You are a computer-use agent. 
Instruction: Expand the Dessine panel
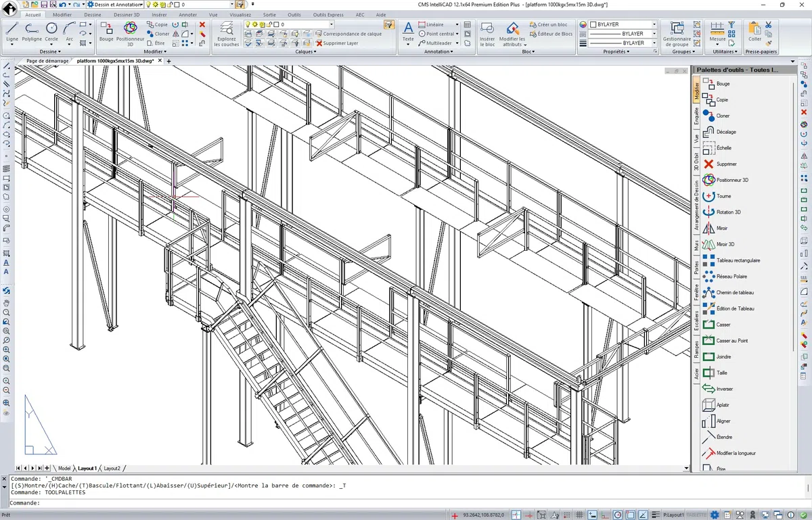[x=49, y=51]
